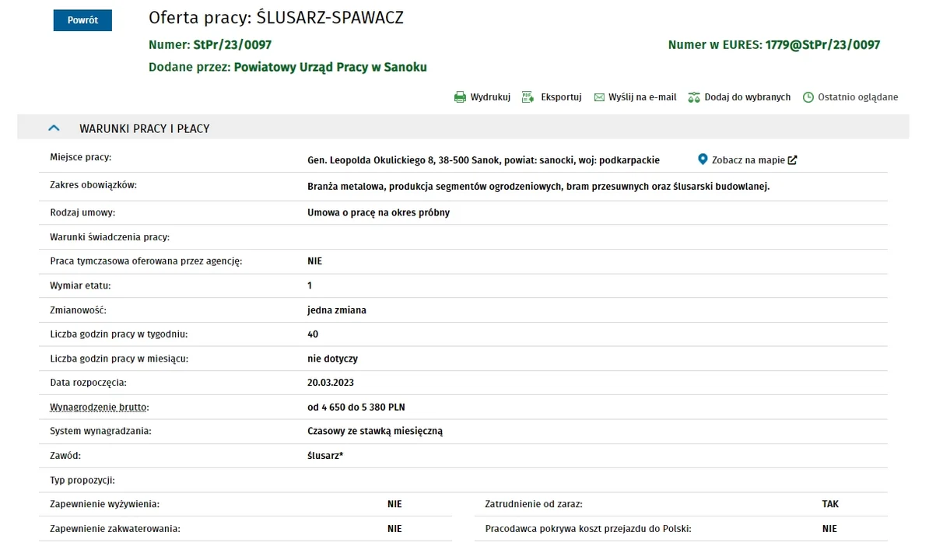Screen dimensions: 929x560
Task: Click the value jedna zmiana
Action: pyautogui.click(x=337, y=310)
